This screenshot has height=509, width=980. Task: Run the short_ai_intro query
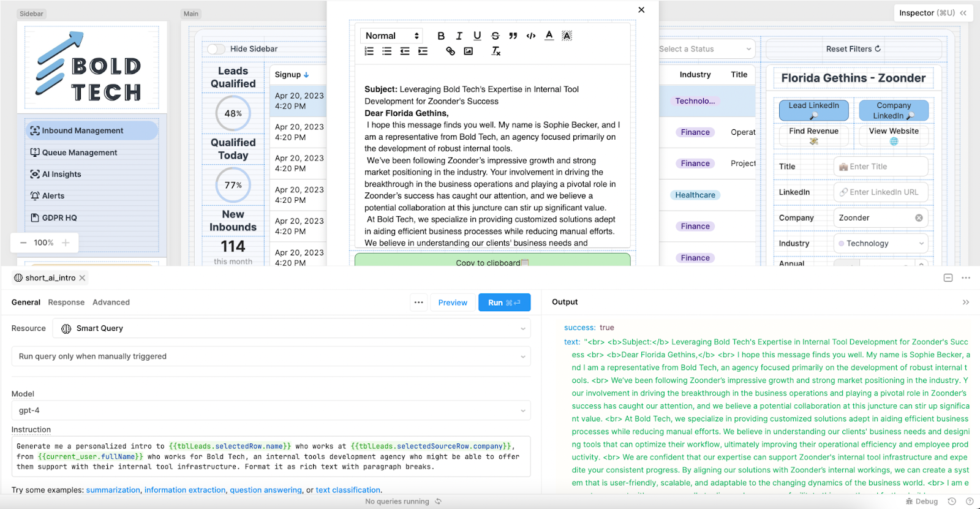[504, 303]
